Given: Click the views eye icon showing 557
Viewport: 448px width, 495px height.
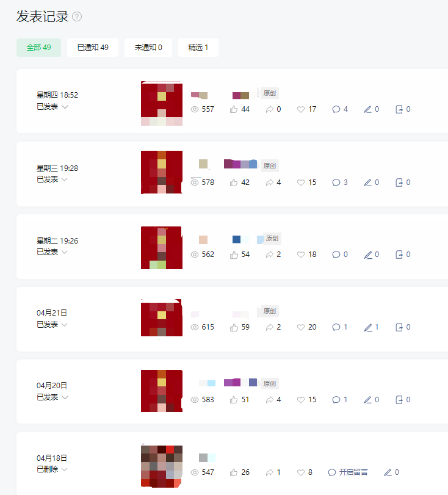Looking at the screenshot, I should click(x=195, y=109).
